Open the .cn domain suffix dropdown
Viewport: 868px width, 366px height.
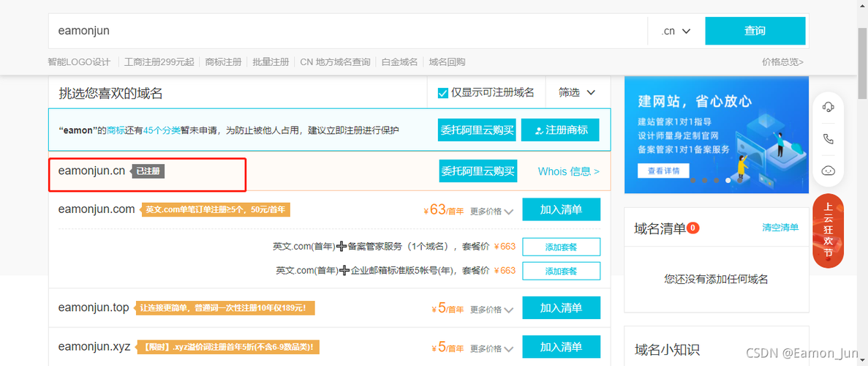676,31
